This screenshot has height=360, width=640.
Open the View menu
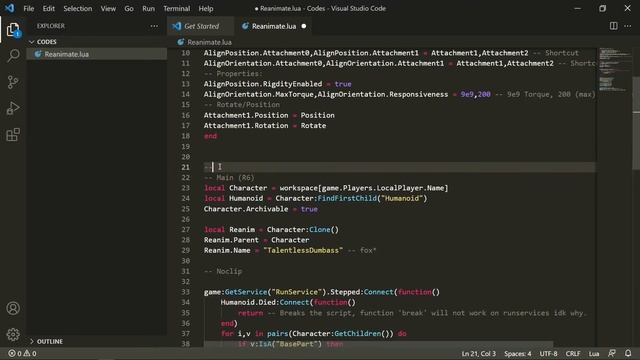(x=108, y=8)
